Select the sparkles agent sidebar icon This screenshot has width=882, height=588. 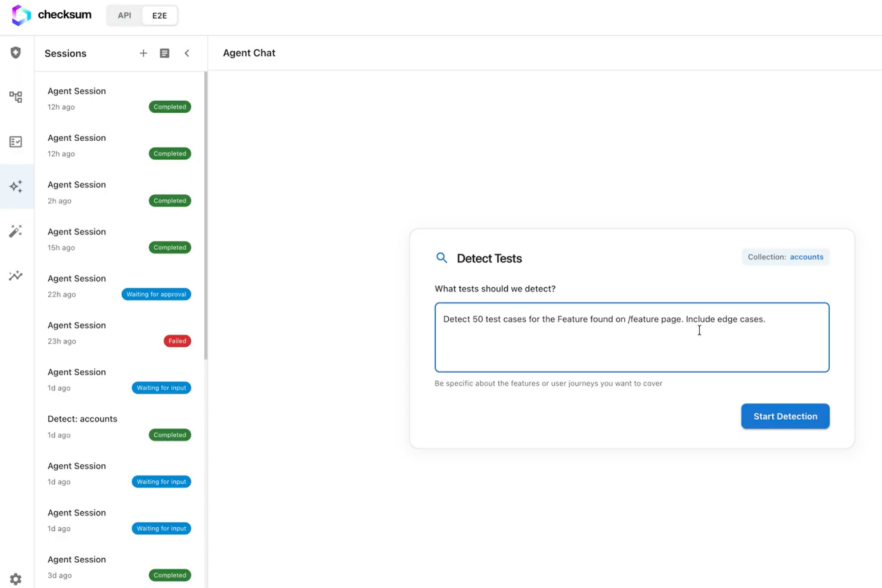(x=16, y=186)
